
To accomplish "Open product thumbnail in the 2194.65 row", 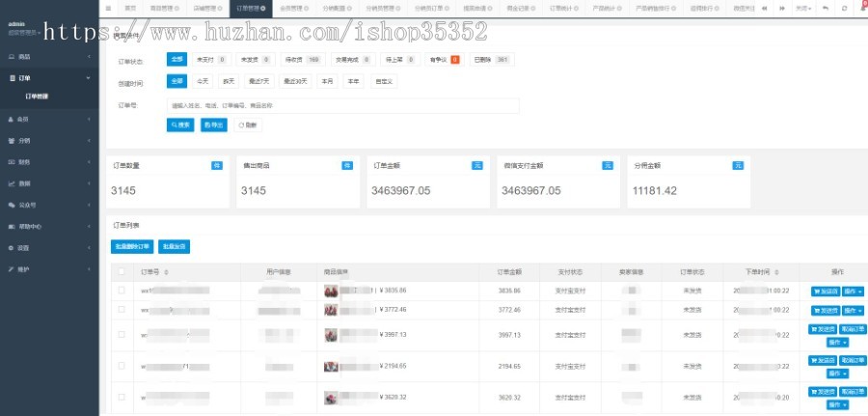I will coord(331,366).
